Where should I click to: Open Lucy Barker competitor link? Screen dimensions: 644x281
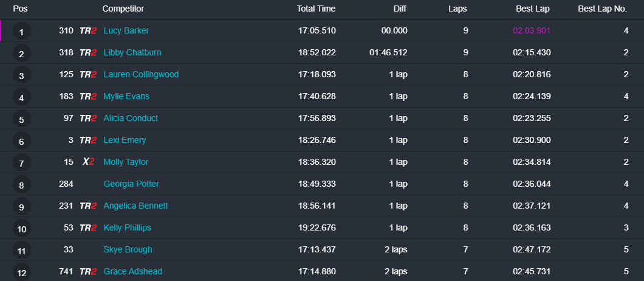tap(126, 31)
